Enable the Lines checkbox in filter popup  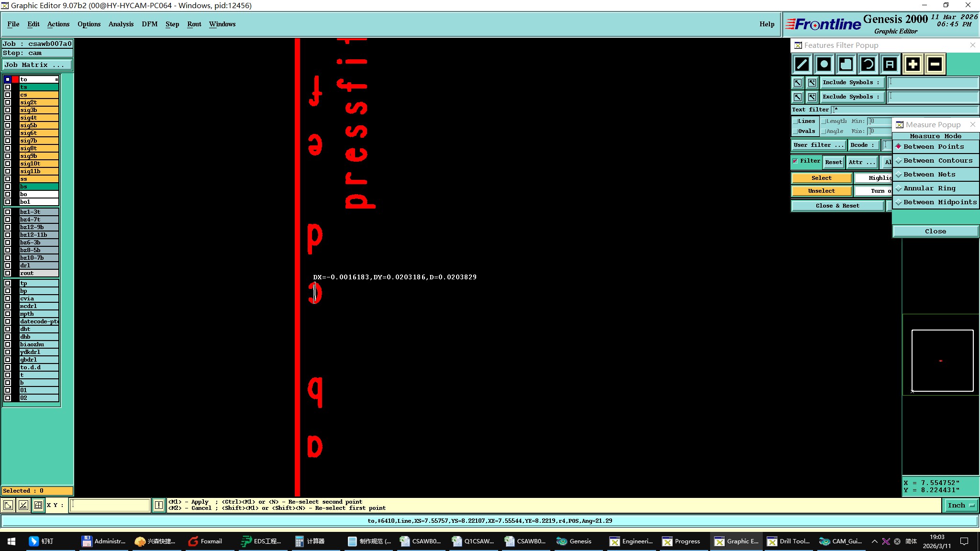pyautogui.click(x=795, y=121)
